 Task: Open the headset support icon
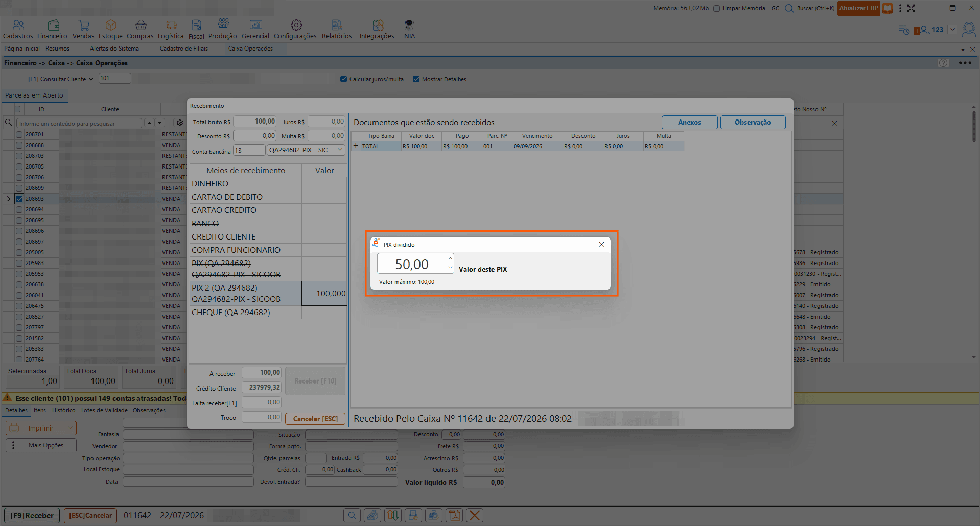pos(969,29)
